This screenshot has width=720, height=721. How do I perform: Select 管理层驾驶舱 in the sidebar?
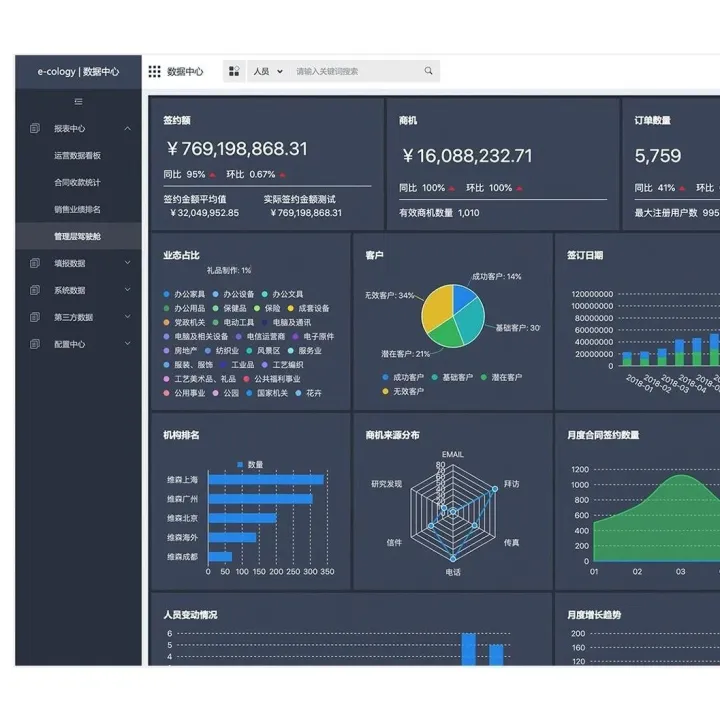pyautogui.click(x=77, y=236)
